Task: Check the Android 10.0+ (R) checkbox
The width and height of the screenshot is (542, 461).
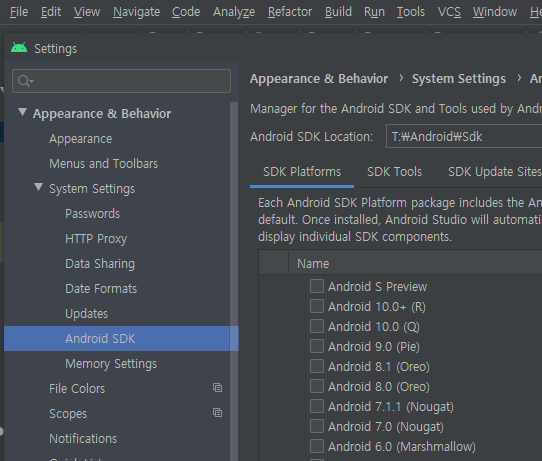Action: tap(317, 306)
